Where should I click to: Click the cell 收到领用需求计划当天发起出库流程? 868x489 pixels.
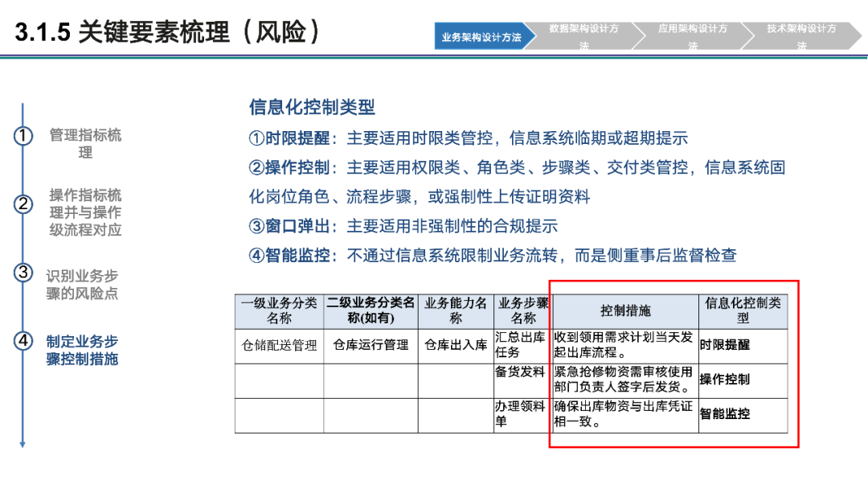[x=625, y=346]
